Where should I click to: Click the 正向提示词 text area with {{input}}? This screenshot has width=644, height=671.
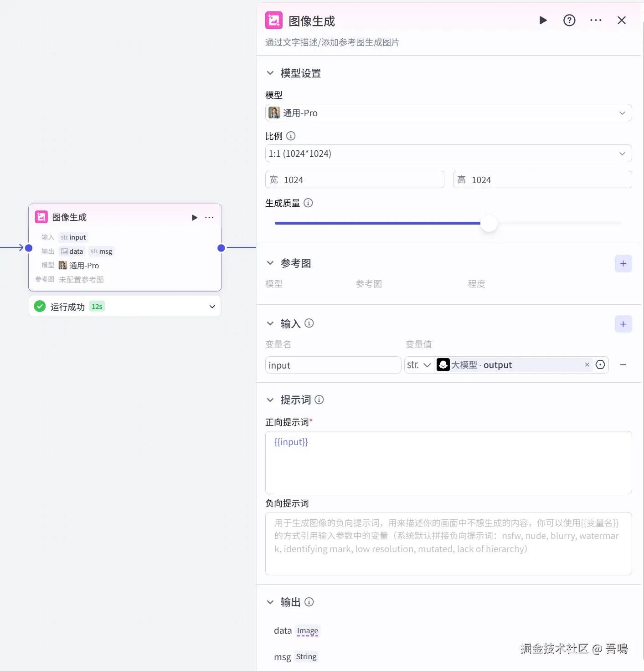[x=448, y=462]
